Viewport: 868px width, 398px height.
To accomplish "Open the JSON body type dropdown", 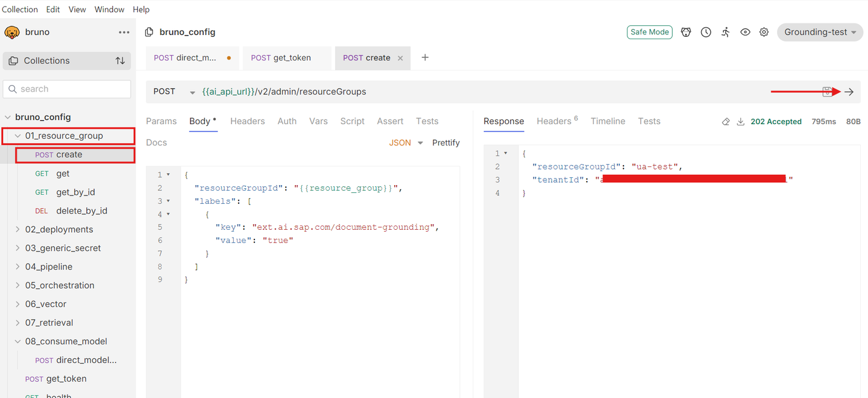I will 406,143.
